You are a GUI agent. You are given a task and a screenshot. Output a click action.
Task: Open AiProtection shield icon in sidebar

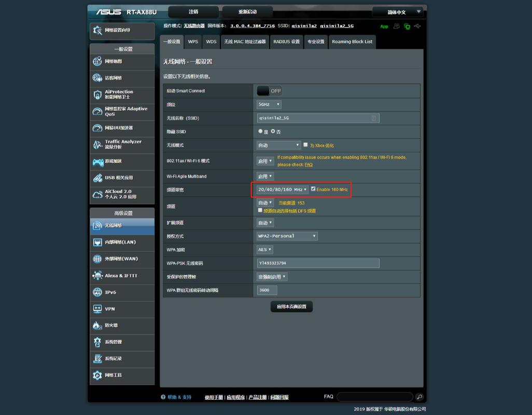[x=97, y=95]
